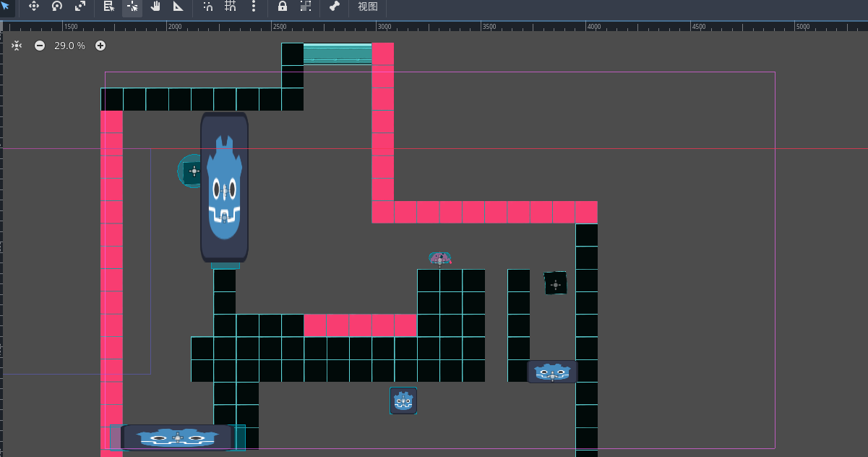Viewport: 868px width, 457px height.
Task: Toggle grid snapping
Action: pyautogui.click(x=231, y=7)
